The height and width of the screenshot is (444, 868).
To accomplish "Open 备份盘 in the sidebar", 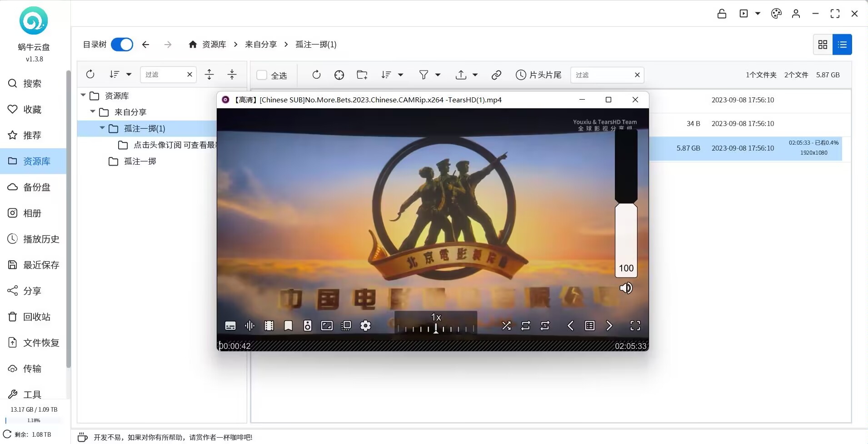I will pos(33,187).
